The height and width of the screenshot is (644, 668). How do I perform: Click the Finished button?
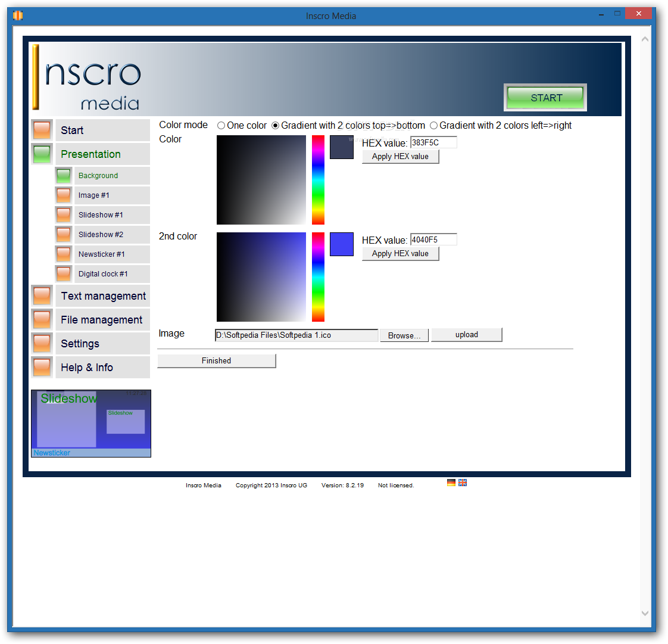pos(217,360)
